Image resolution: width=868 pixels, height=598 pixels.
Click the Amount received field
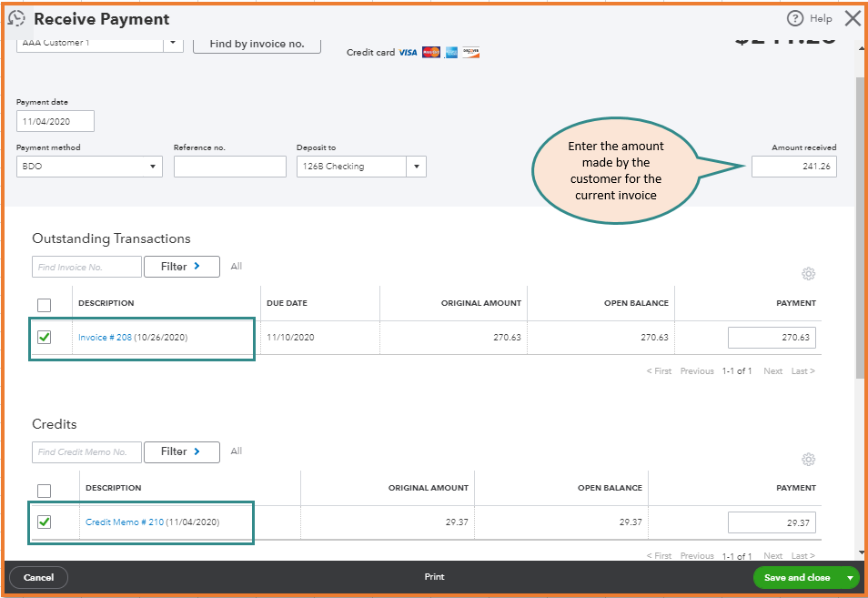793,167
